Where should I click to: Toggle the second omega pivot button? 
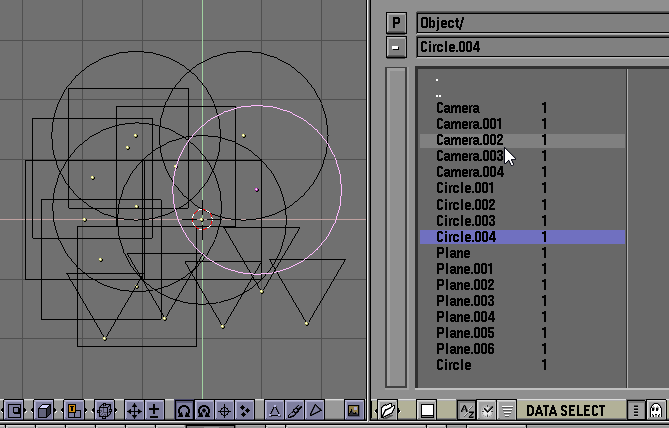[x=204, y=411]
